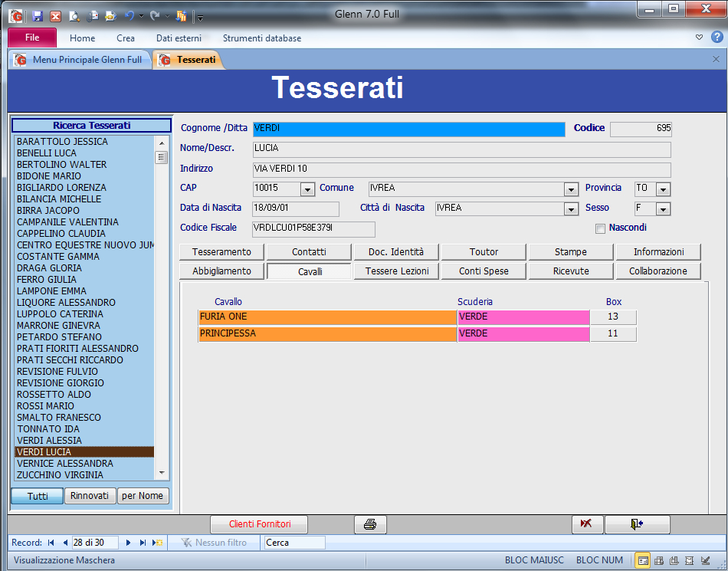
Task: Open the undo history dropdown arrow
Action: (x=141, y=16)
